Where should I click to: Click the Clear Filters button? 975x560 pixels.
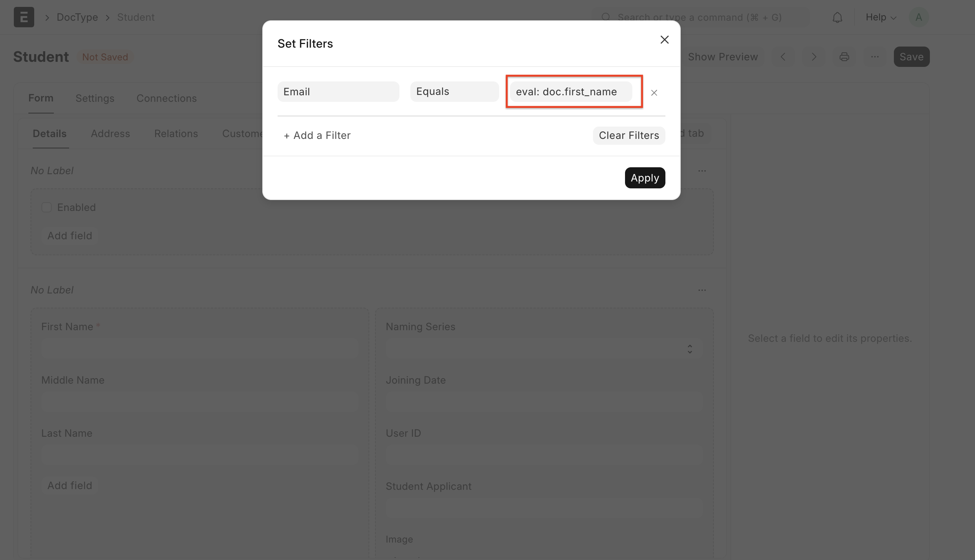click(629, 135)
